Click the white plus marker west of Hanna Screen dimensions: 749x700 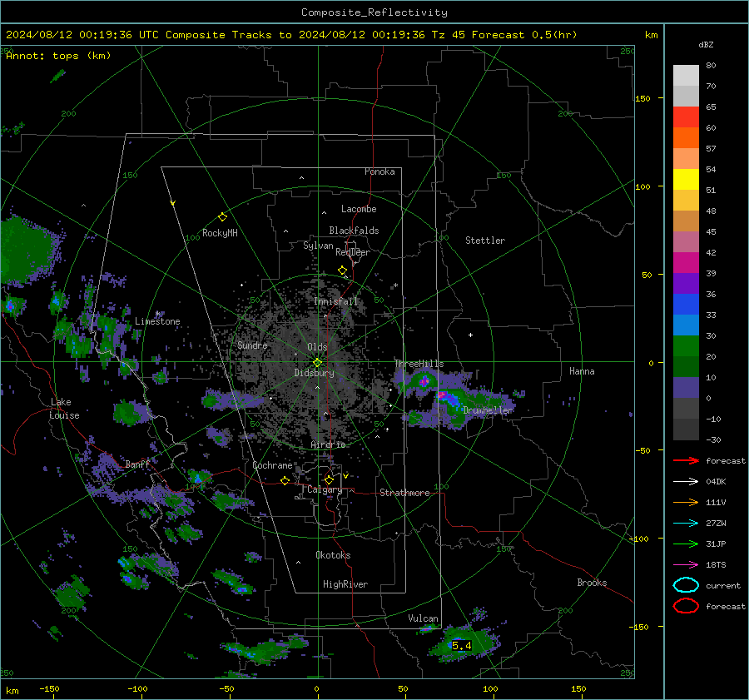(x=470, y=335)
